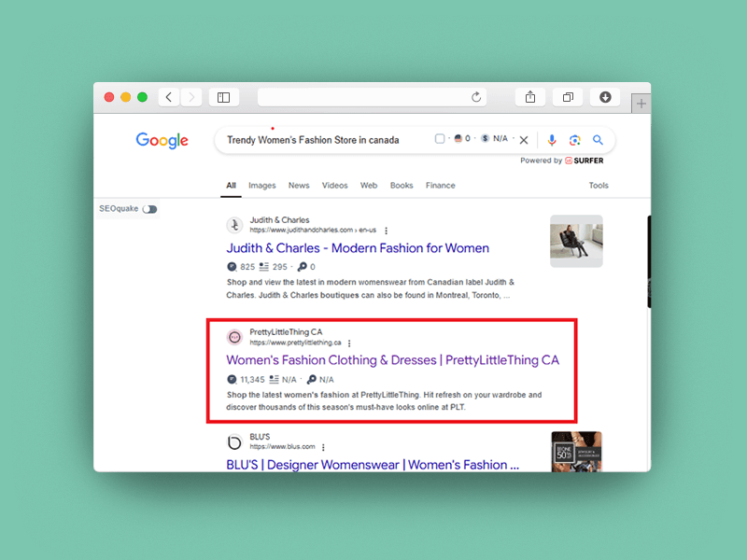Select the Videos search tab
747x560 pixels.
[334, 186]
